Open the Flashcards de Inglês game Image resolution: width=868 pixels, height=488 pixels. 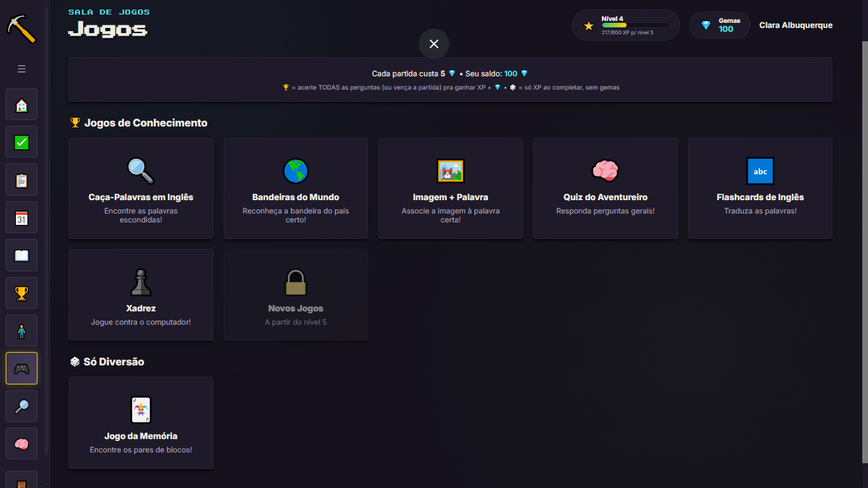760,188
